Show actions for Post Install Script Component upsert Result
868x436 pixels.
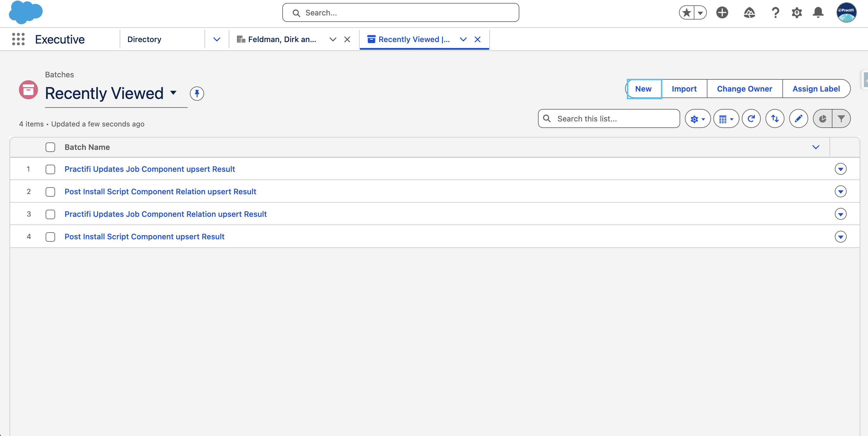click(x=840, y=237)
